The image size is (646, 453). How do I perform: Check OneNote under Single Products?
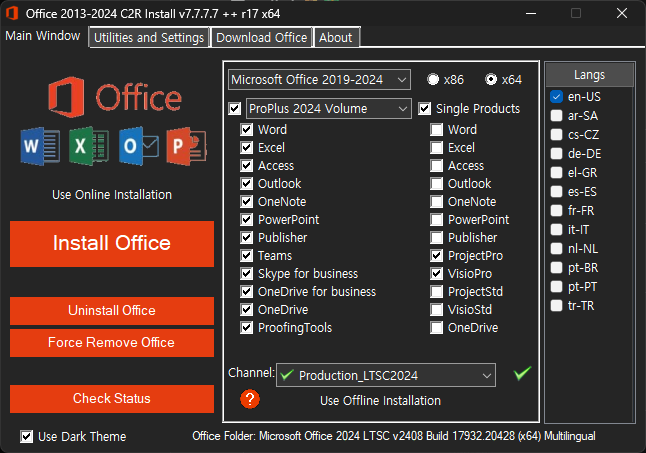436,202
